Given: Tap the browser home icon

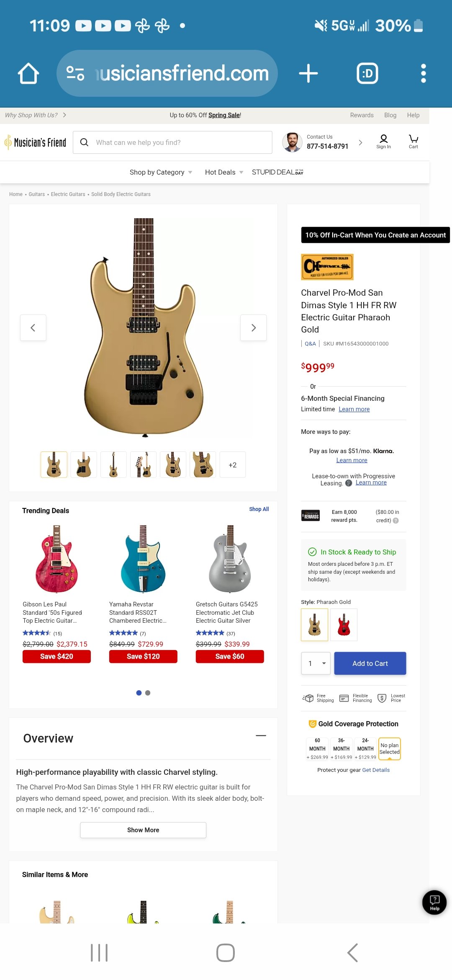Looking at the screenshot, I should [x=28, y=74].
